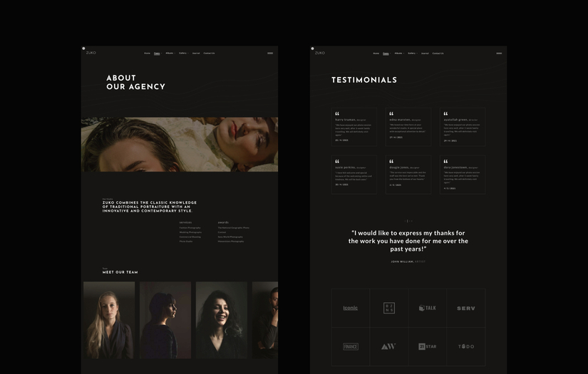
Task: Open the Gallery dropdown on the About page
Action: (x=183, y=53)
